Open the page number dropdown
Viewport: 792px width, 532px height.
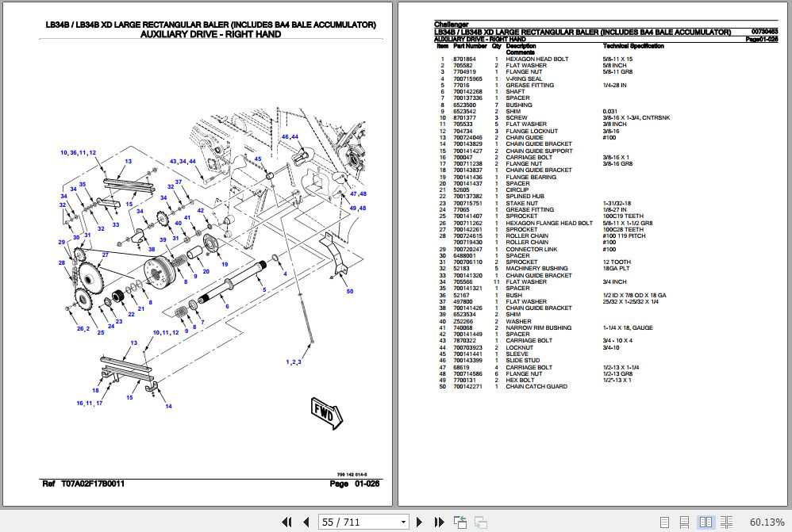403,522
